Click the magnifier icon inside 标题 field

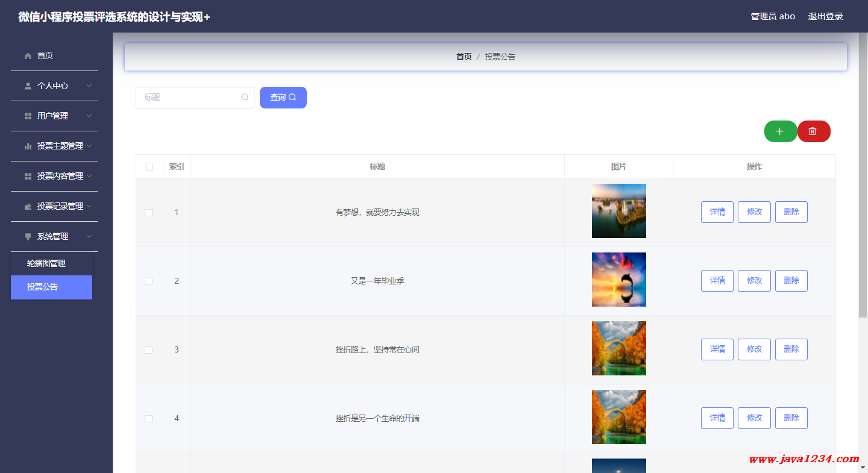click(x=245, y=97)
